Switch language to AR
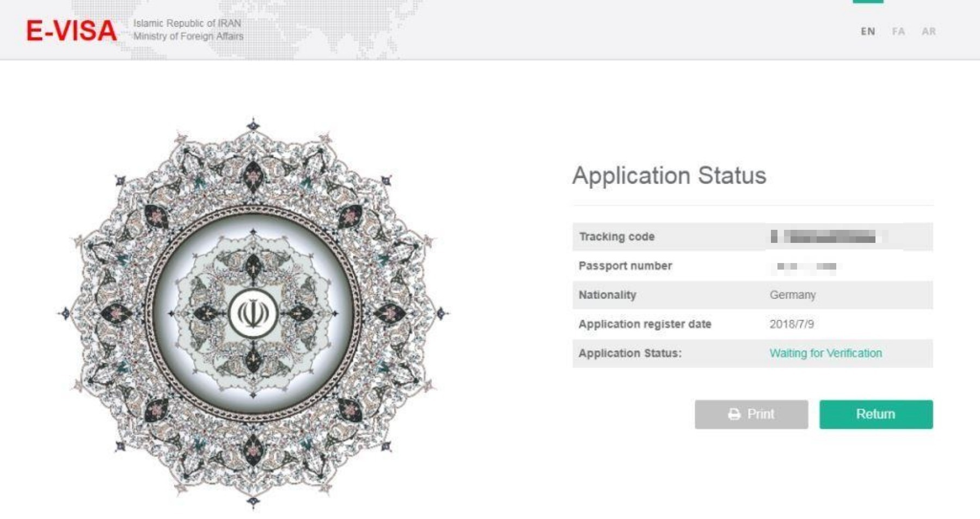Viewport: 980px width, 519px height. click(929, 32)
